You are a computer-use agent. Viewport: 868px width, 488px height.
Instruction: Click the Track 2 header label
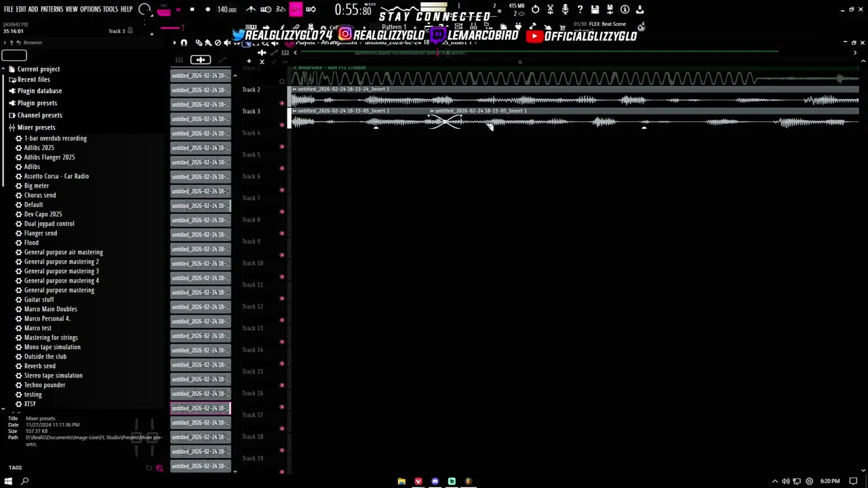[x=251, y=89]
